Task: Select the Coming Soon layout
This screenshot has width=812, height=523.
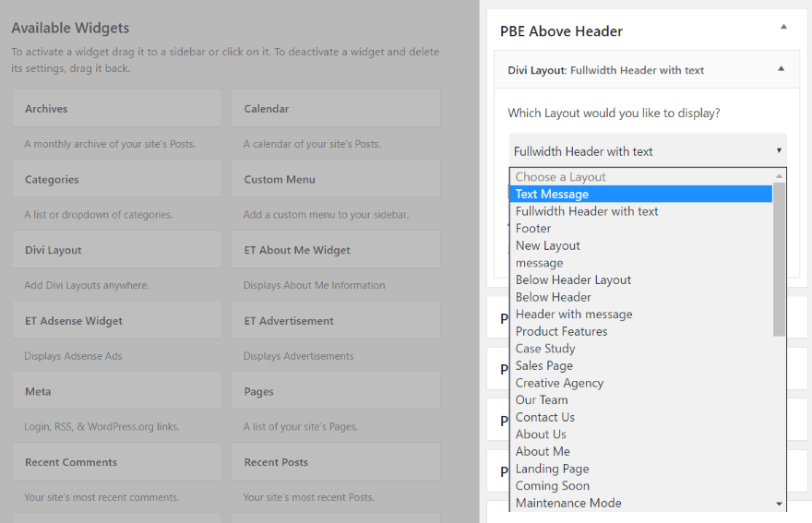Action: coord(641,485)
